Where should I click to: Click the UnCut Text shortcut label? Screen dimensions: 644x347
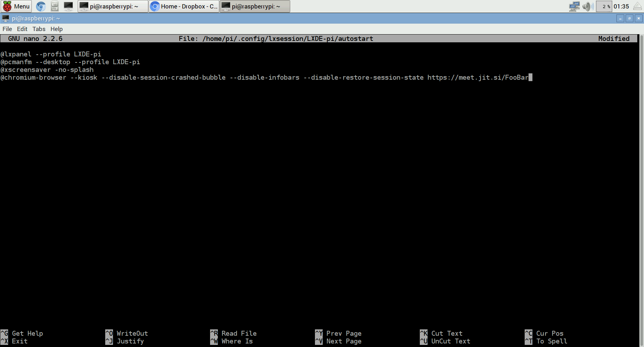tap(451, 341)
